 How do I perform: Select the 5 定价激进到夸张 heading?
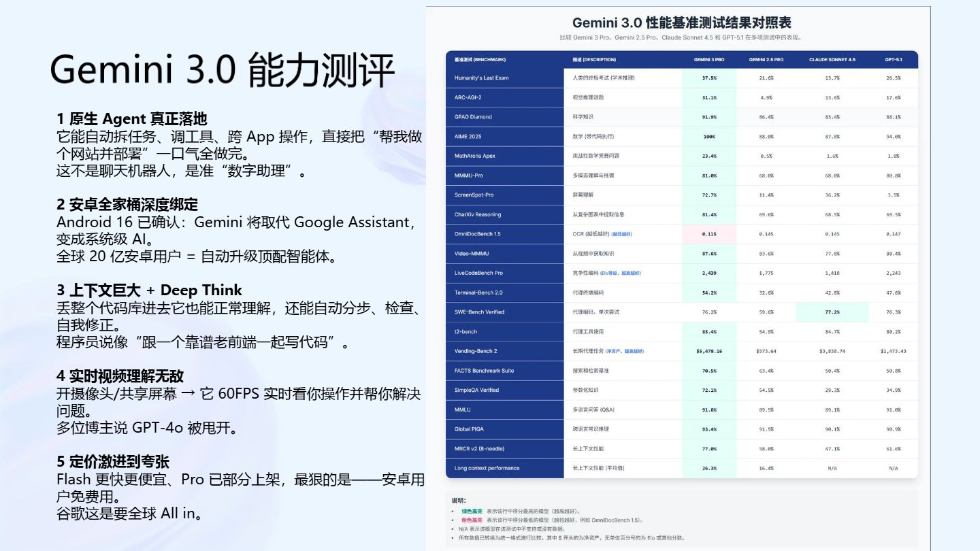click(112, 462)
